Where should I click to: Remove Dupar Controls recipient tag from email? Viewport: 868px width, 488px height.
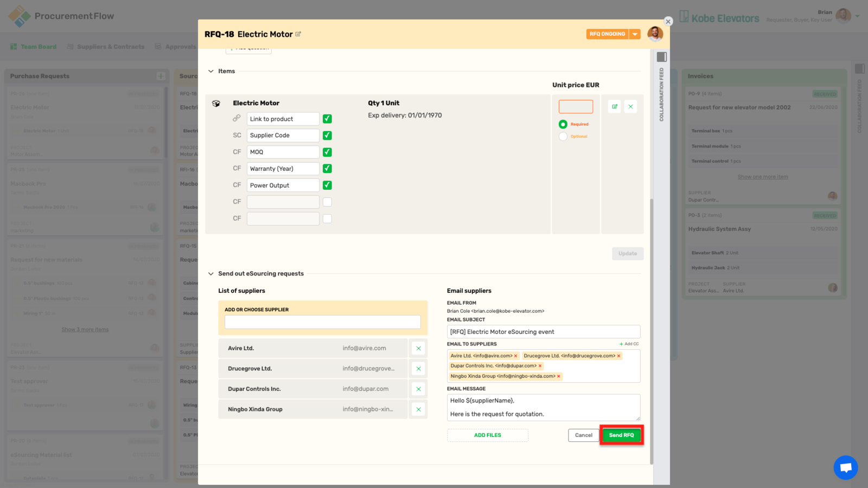tap(540, 366)
